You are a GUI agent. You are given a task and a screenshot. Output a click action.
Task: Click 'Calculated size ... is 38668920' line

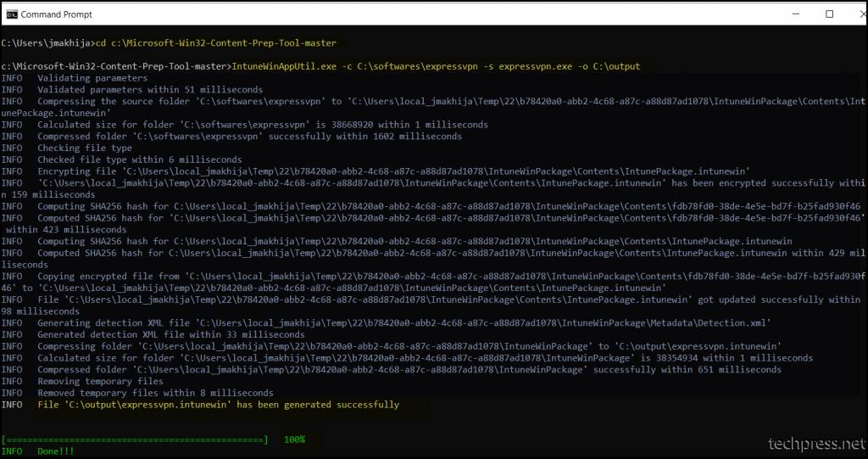245,125
